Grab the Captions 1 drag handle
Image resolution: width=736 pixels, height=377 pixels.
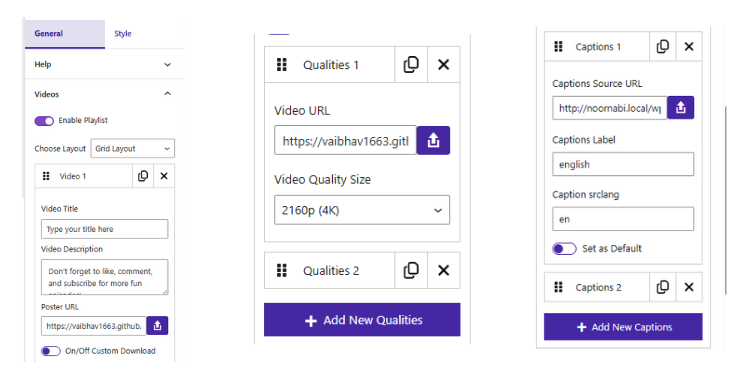558,46
